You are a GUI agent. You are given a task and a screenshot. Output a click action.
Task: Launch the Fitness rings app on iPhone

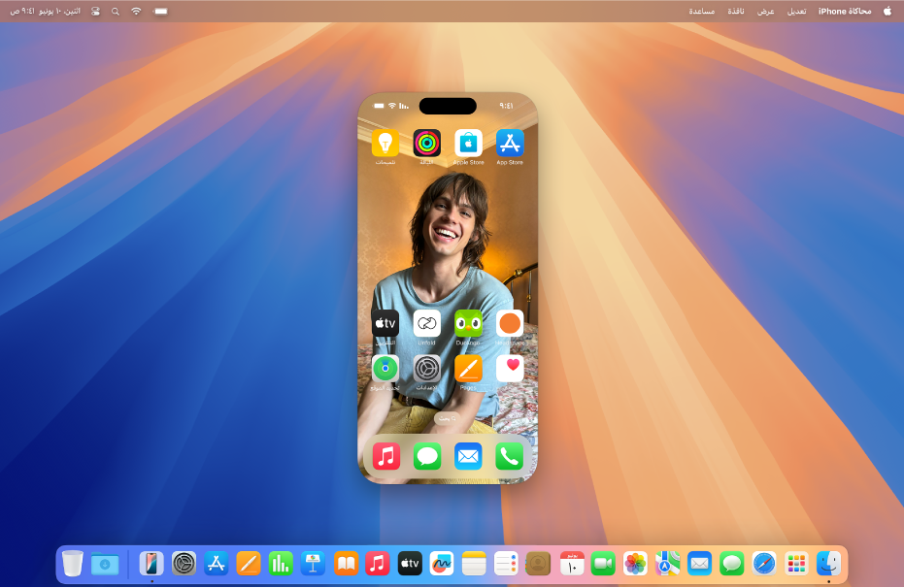427,144
